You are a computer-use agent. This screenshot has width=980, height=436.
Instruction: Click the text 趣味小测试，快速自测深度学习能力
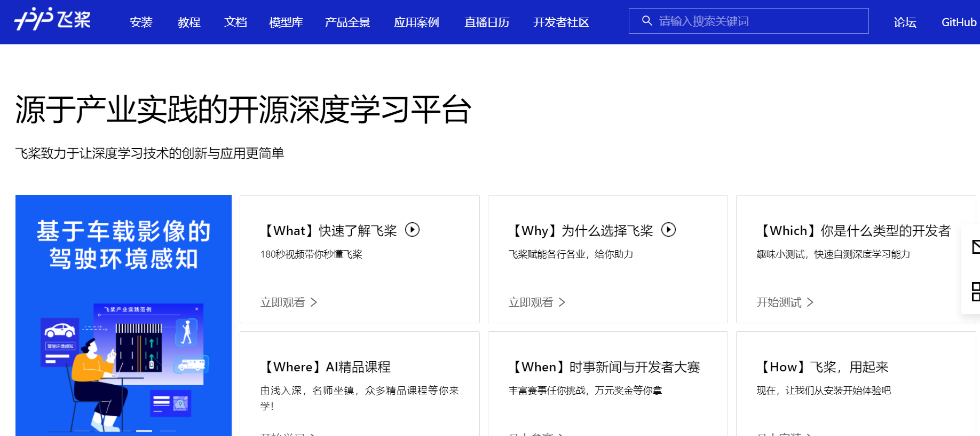833,254
